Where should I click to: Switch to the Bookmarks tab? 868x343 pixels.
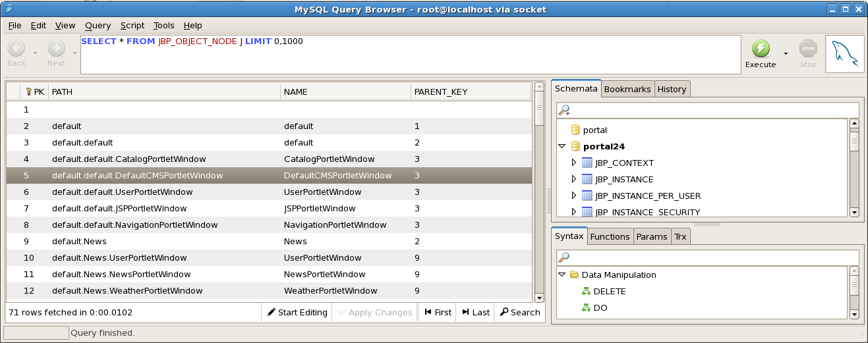coord(627,89)
